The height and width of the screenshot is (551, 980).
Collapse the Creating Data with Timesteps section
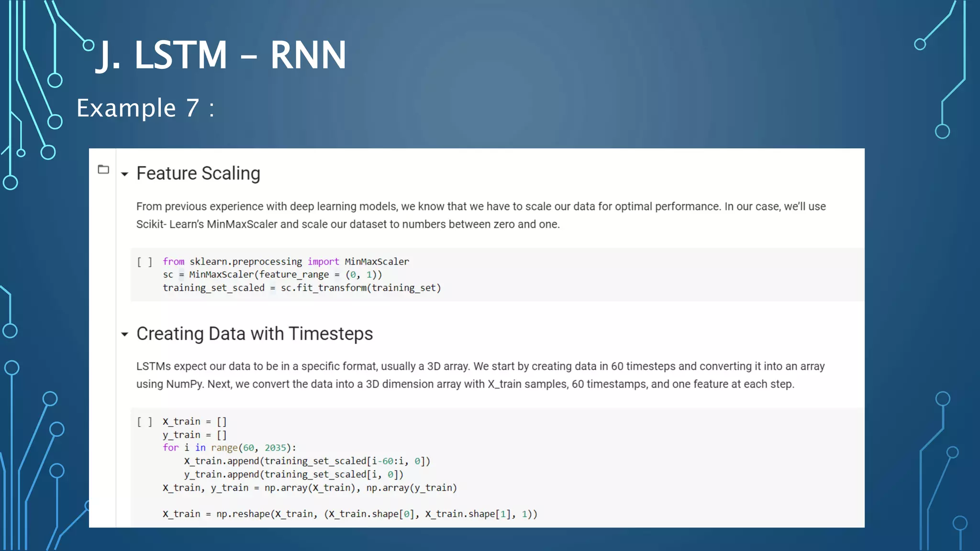tap(125, 334)
